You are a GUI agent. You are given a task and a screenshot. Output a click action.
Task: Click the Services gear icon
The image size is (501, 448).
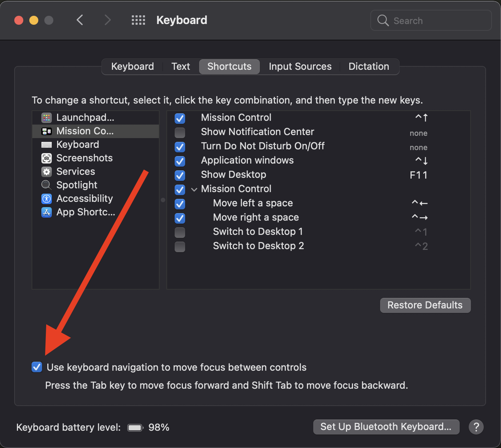(x=47, y=172)
